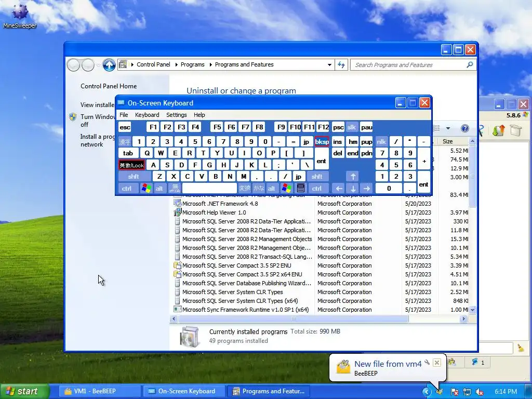
Task: Expand the arrow after Control Panel breadcrumb
Action: click(177, 64)
